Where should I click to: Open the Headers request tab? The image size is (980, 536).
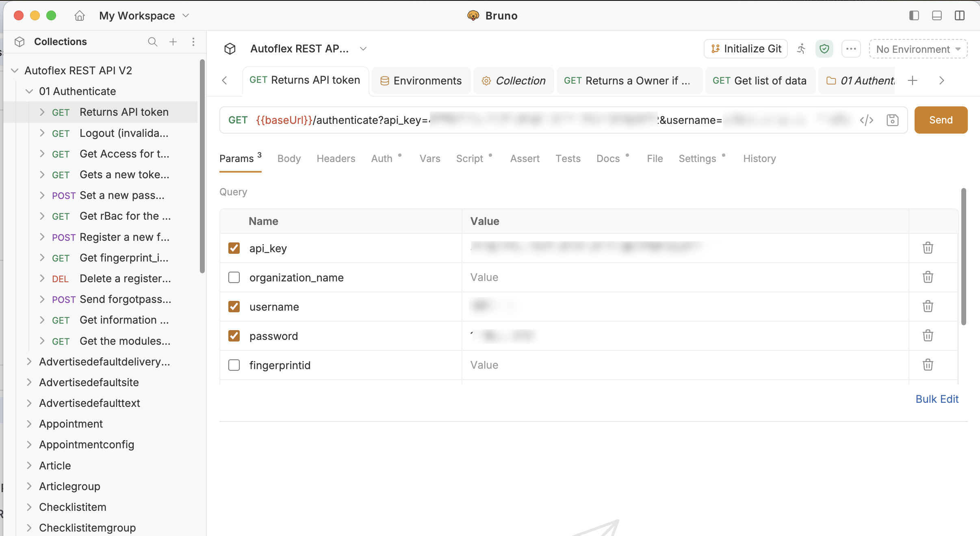[x=336, y=159]
